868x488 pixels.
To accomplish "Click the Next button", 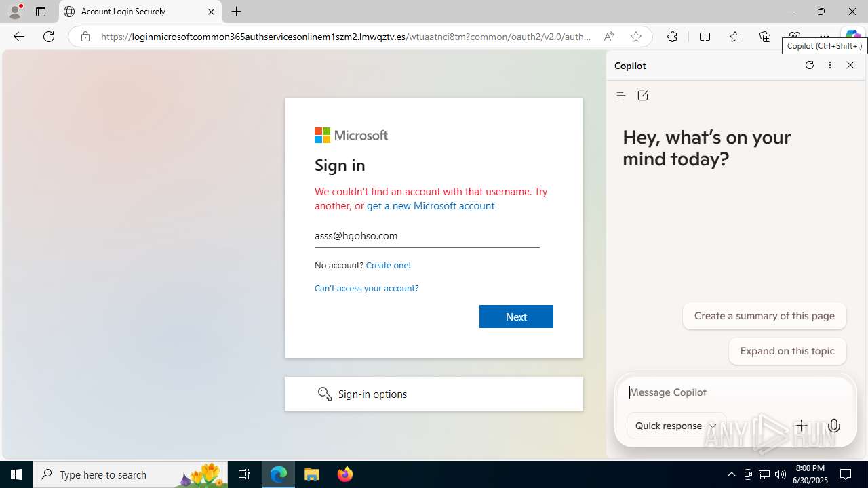I will pos(516,317).
